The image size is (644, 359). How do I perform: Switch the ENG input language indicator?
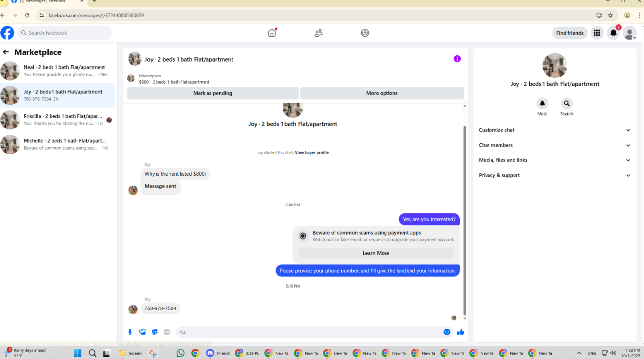tap(592, 353)
